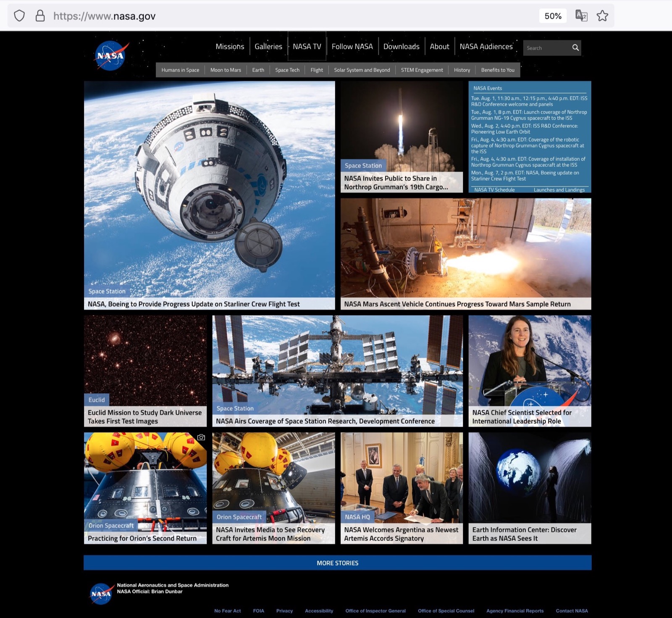
Task: Click the translate page icon
Action: pyautogui.click(x=581, y=16)
